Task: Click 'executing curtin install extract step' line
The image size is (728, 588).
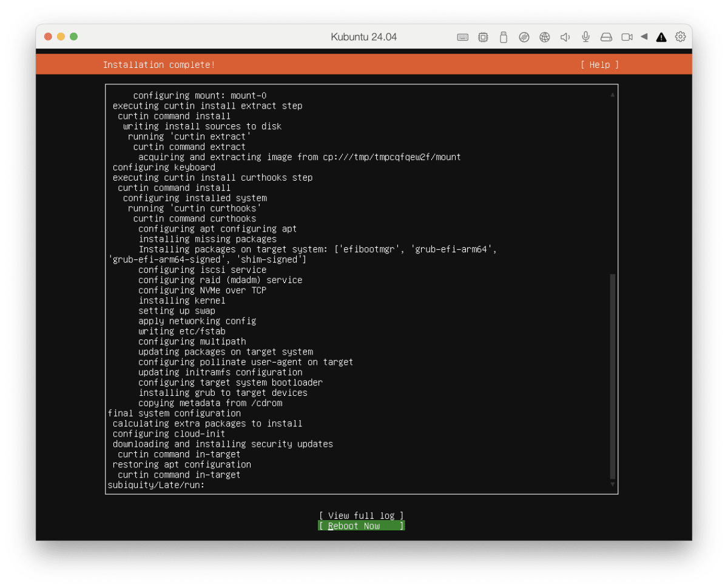Action: click(x=207, y=106)
